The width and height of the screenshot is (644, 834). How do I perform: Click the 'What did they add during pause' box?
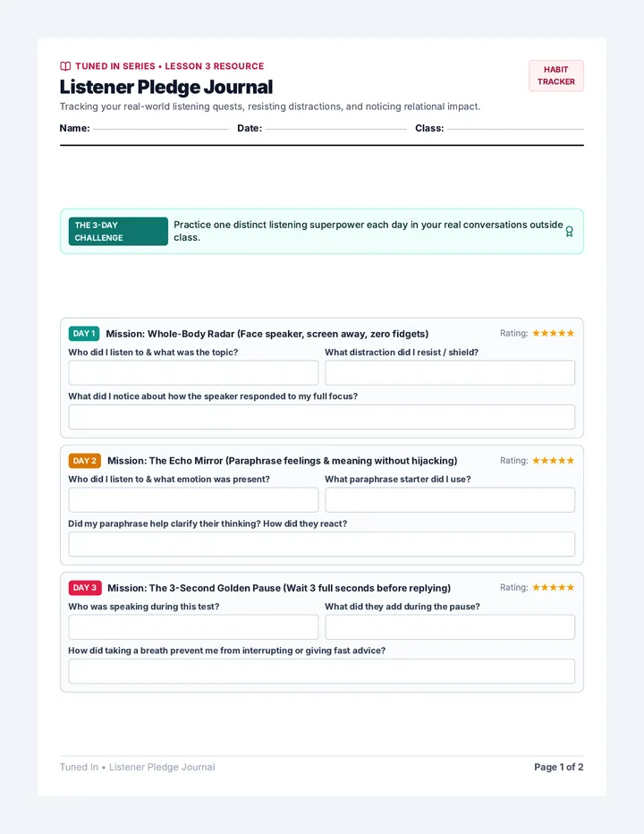coord(450,627)
